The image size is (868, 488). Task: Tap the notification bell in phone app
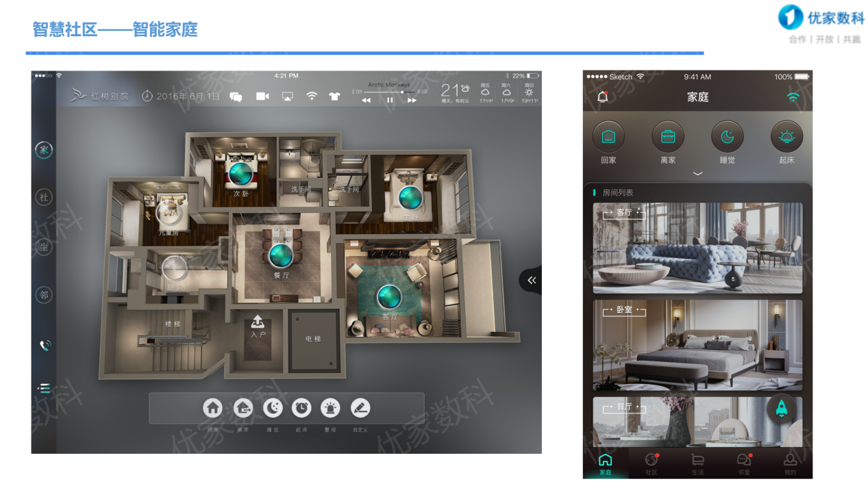(603, 97)
